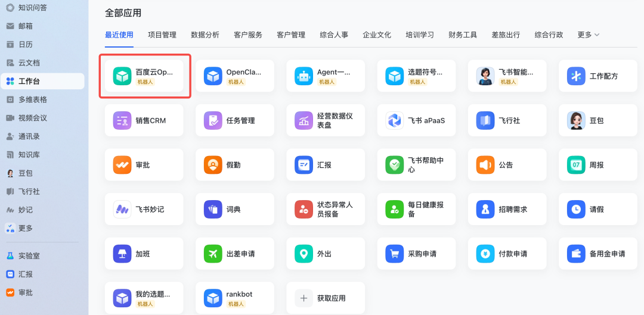Open the 公告 announcement app icon
The height and width of the screenshot is (315, 644).
point(485,165)
